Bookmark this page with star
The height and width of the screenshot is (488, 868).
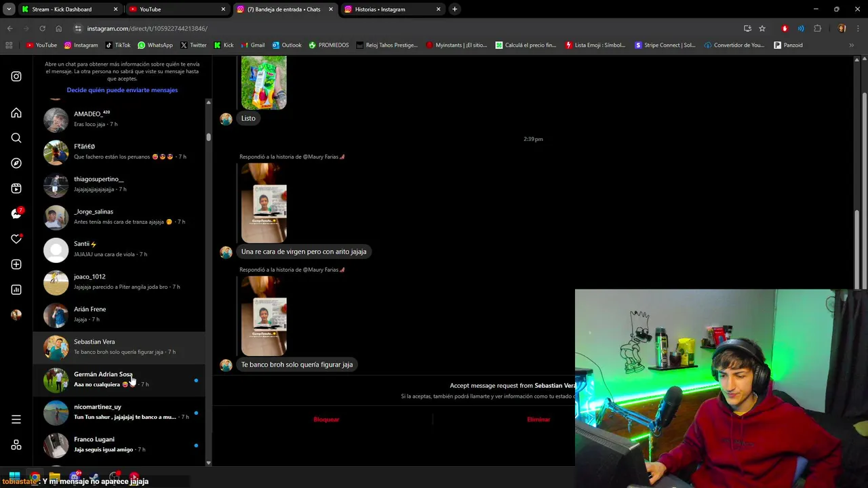[762, 28]
